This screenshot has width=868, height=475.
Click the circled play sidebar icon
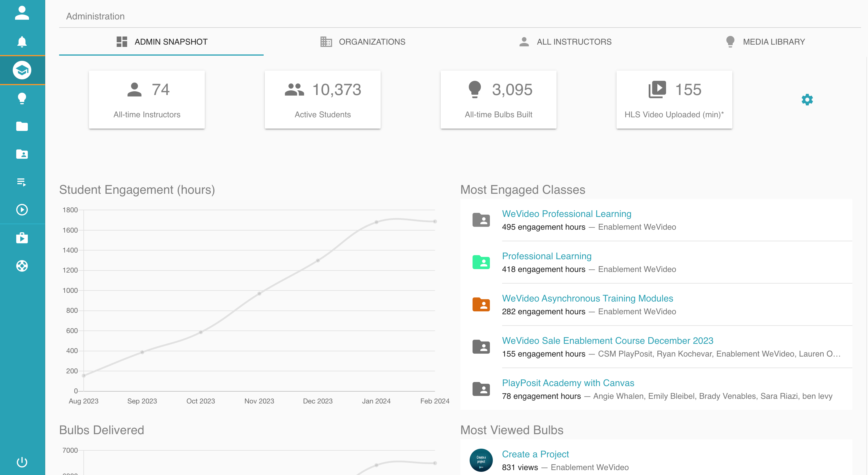tap(22, 210)
